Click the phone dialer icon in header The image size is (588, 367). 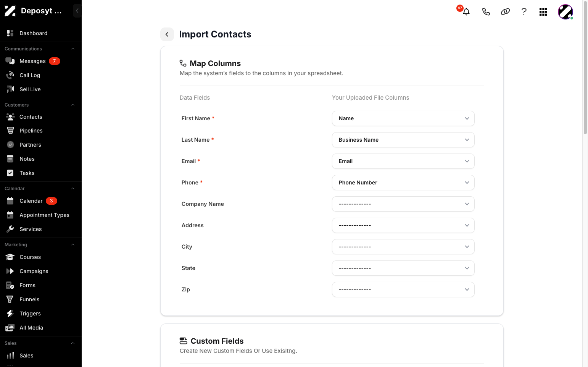[x=486, y=12]
